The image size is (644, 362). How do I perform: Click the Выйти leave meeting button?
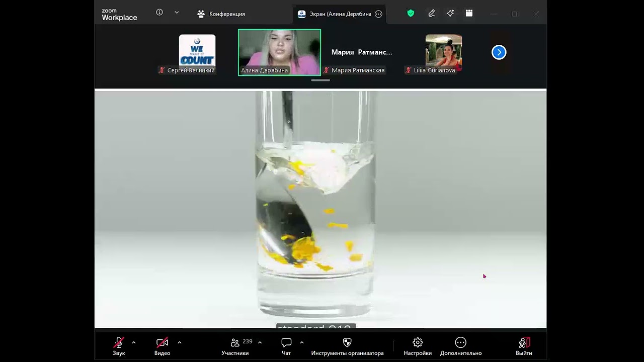tap(524, 346)
